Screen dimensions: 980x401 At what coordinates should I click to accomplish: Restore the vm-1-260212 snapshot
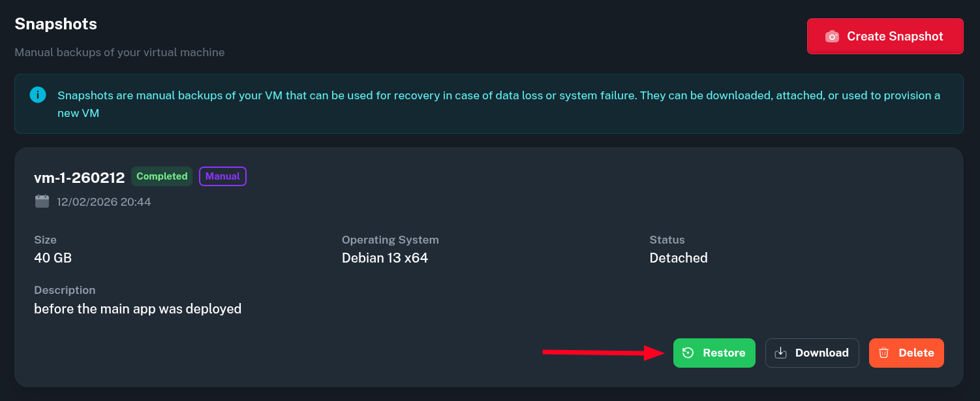click(714, 353)
